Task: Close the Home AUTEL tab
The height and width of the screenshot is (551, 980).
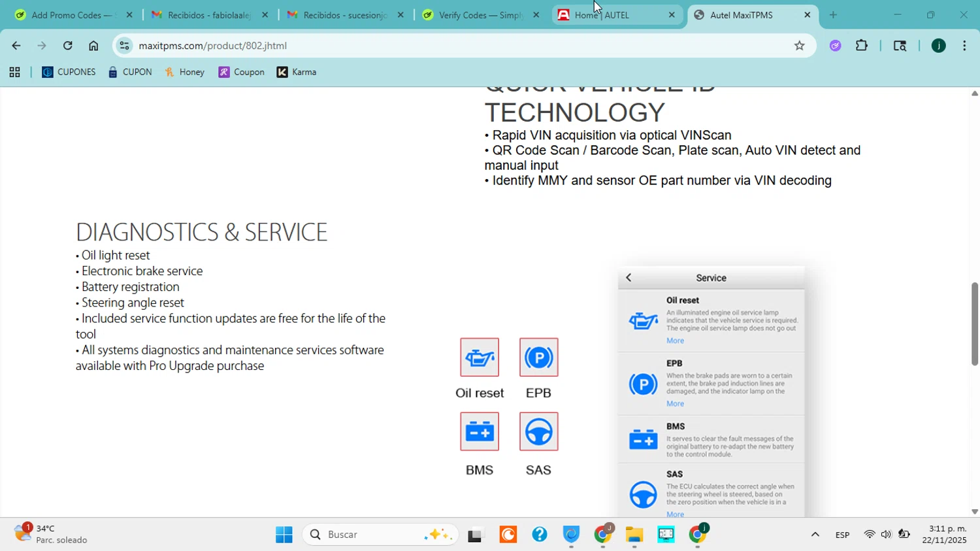Action: 672,14
